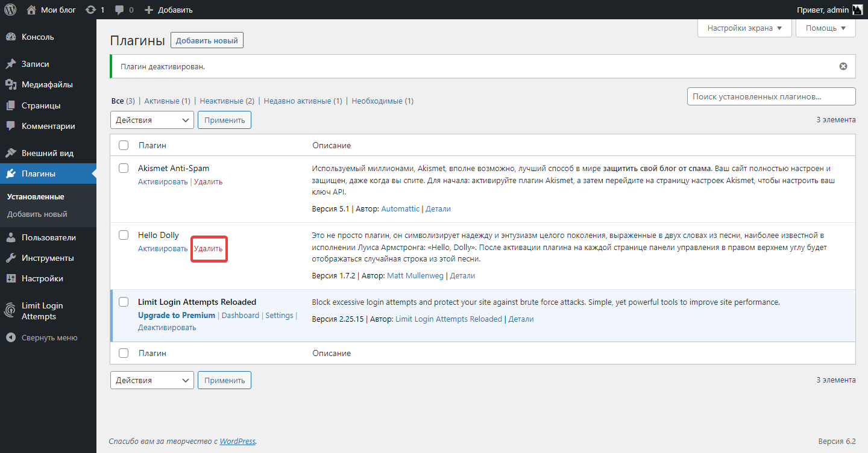Click Версия 6.2 footer text
The image size is (868, 453).
pyautogui.click(x=837, y=441)
